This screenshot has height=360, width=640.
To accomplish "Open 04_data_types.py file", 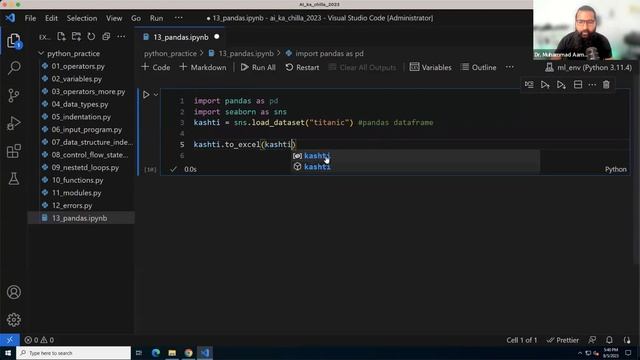I will [x=80, y=104].
